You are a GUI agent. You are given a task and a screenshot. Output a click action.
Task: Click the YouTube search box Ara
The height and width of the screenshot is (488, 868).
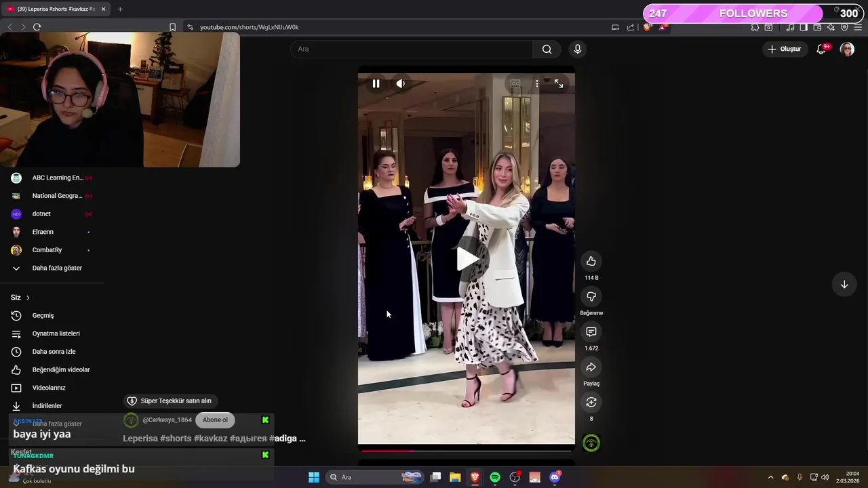click(x=412, y=49)
